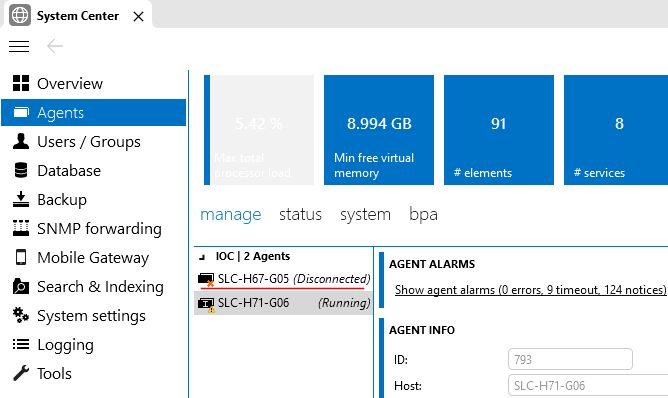Click the Mobile Gateway phone icon
Viewport: 668px width, 398px height.
coord(21,257)
